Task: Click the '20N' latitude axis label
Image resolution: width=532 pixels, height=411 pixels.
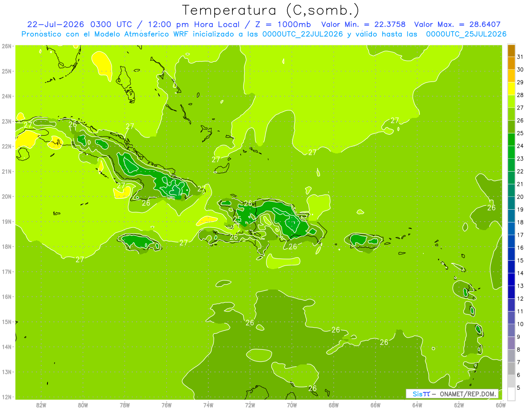Action: tap(7, 196)
